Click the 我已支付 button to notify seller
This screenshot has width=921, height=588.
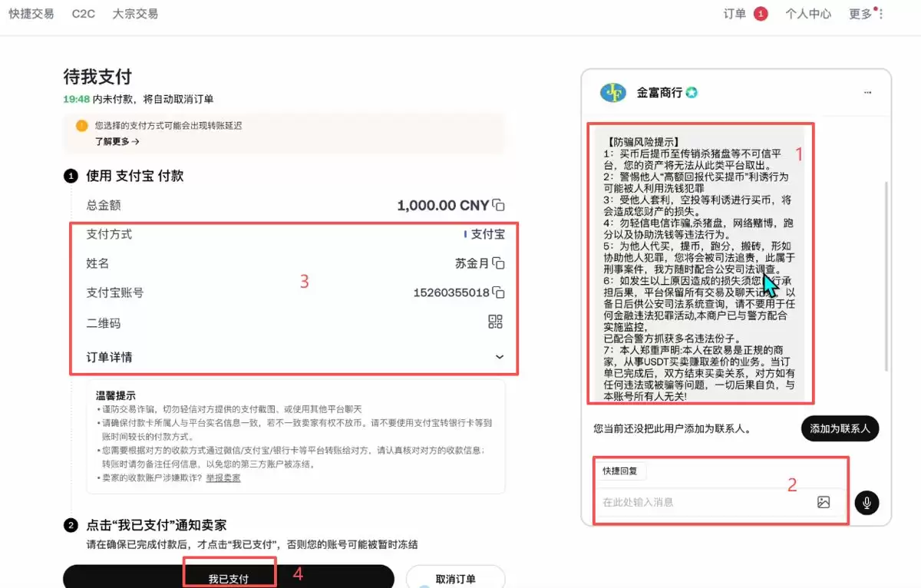click(x=229, y=576)
